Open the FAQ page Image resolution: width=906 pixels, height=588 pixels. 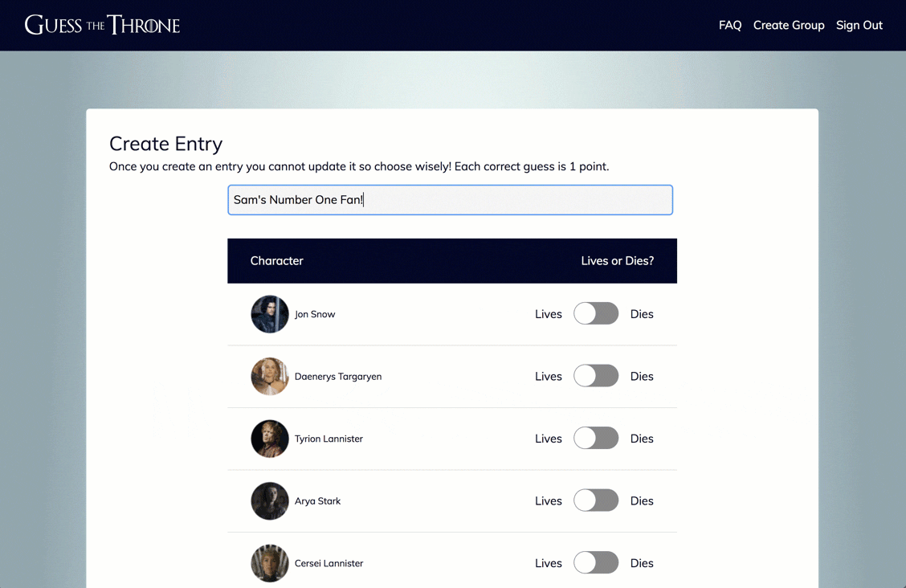[730, 26]
